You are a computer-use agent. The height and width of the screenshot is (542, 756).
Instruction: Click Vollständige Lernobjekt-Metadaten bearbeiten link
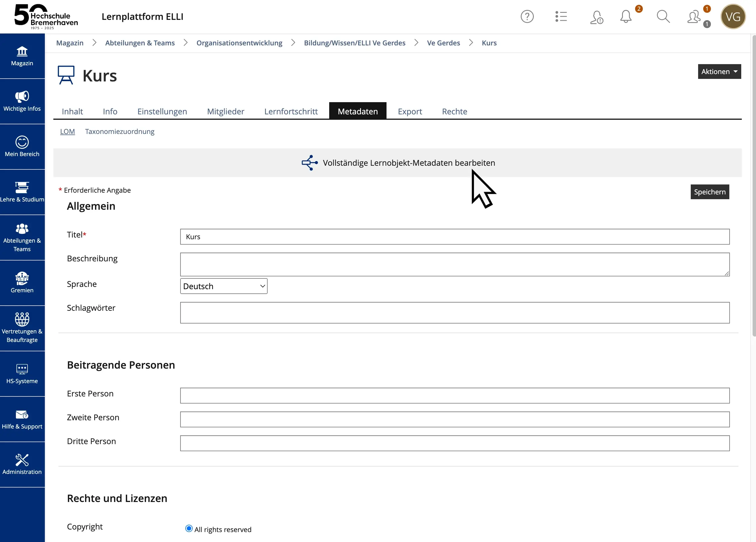click(x=409, y=163)
